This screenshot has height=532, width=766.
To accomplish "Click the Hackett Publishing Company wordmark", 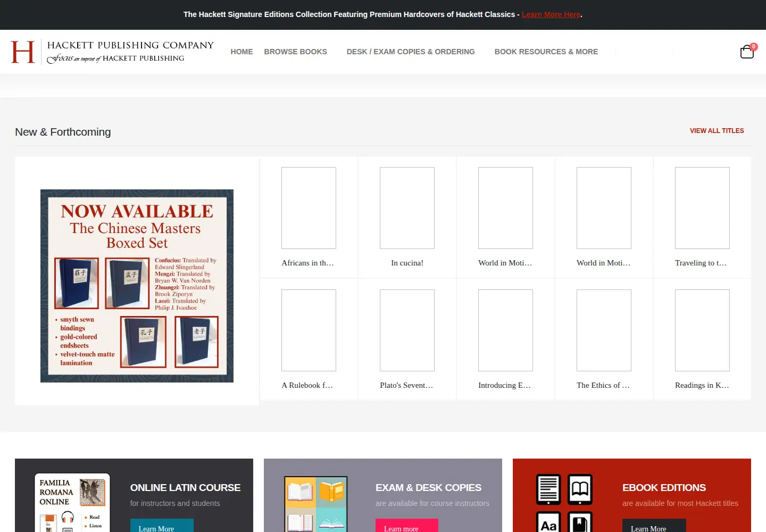I will 130,45.
